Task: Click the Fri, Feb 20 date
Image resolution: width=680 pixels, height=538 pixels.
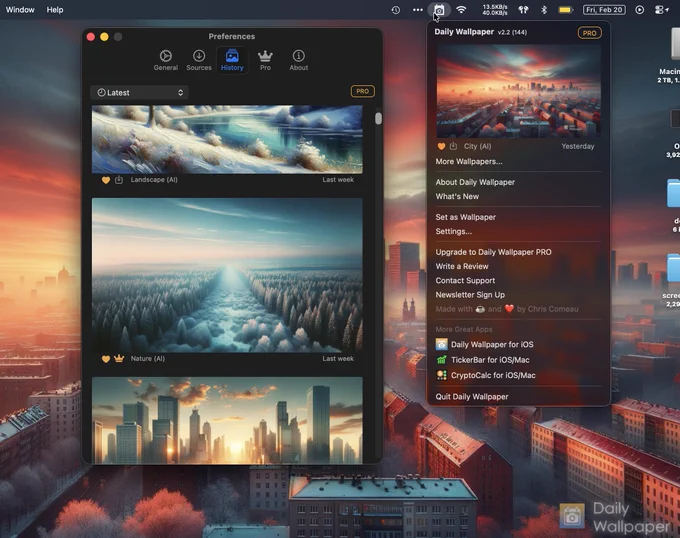Action: click(604, 10)
